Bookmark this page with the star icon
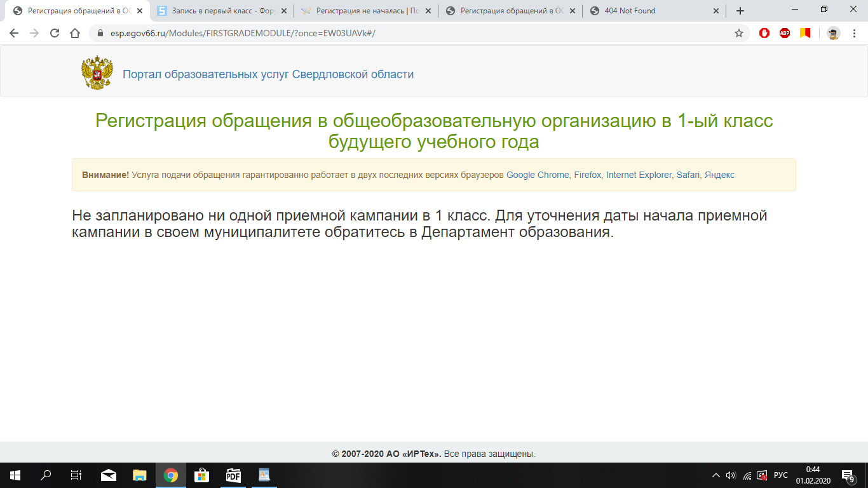868x488 pixels. [x=739, y=33]
